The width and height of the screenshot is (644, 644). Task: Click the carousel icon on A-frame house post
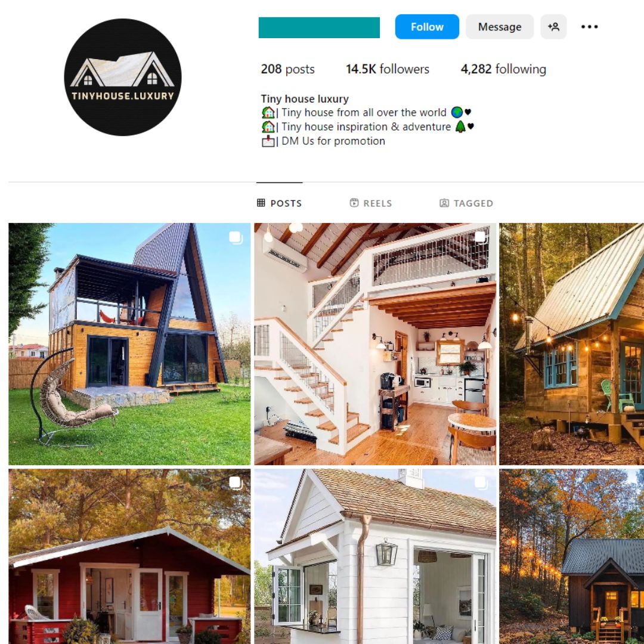point(236,237)
